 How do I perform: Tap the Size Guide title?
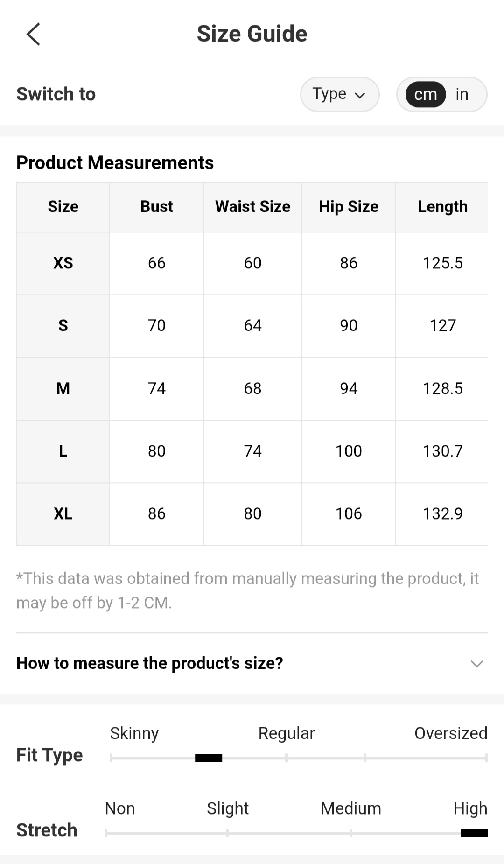[252, 34]
